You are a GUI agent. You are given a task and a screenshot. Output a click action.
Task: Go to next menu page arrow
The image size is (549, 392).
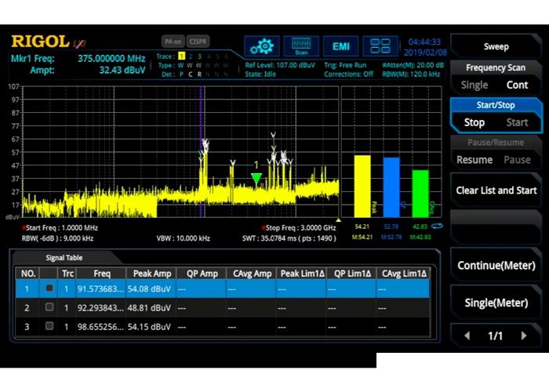[524, 336]
